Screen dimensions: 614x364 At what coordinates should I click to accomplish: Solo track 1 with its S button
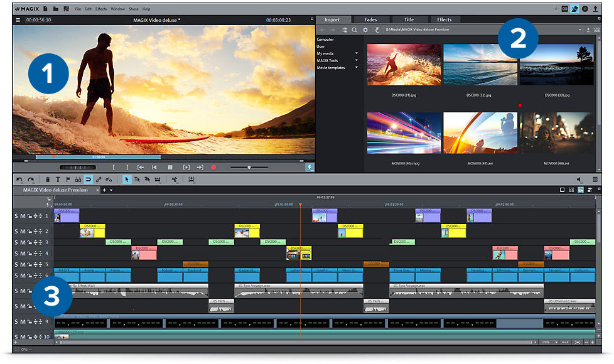point(16,216)
